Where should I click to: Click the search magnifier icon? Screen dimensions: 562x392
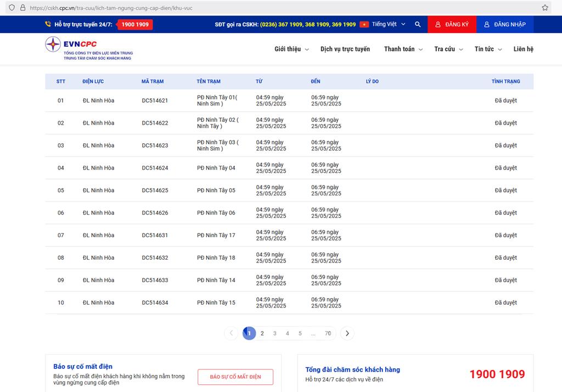[x=418, y=25]
